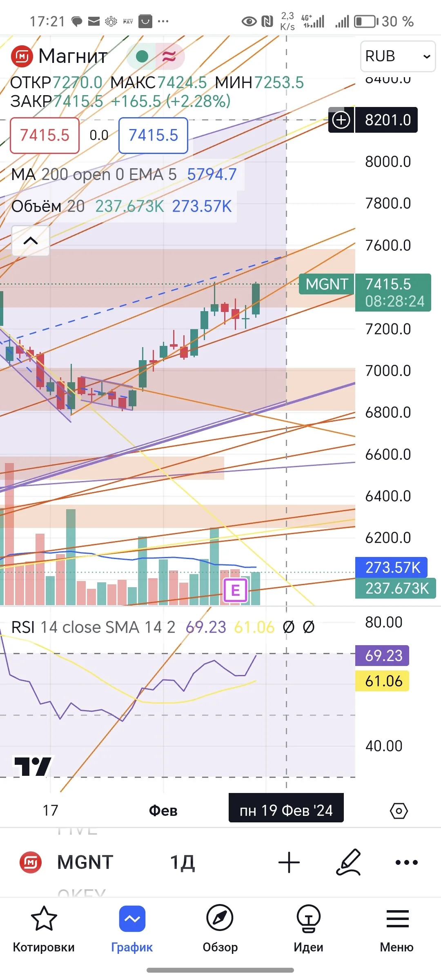Screen dimensions: 441x980
Task: Switch to График chart tab
Action: click(132, 929)
